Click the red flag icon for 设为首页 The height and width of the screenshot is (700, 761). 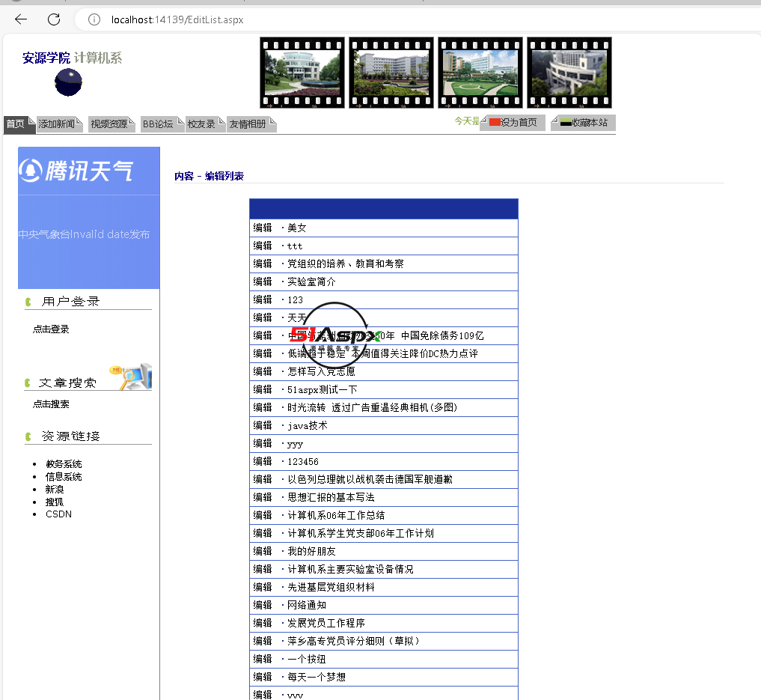click(x=494, y=123)
